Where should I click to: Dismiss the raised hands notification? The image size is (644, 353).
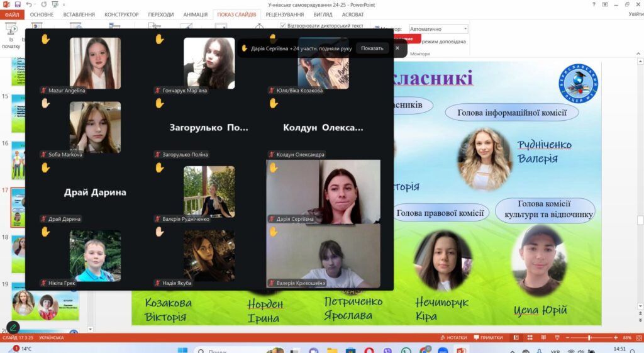tap(397, 48)
